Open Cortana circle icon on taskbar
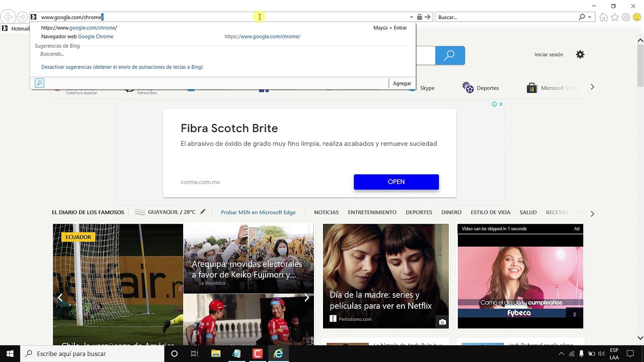 point(174,354)
